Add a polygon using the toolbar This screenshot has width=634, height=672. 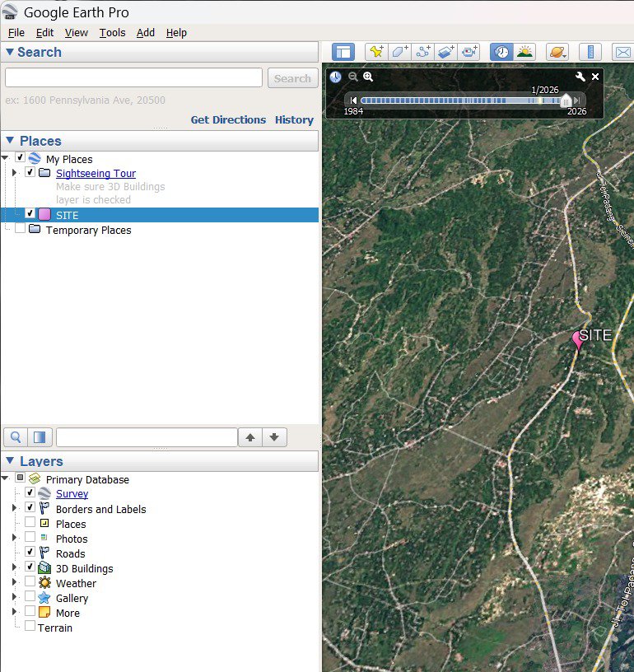tap(399, 52)
